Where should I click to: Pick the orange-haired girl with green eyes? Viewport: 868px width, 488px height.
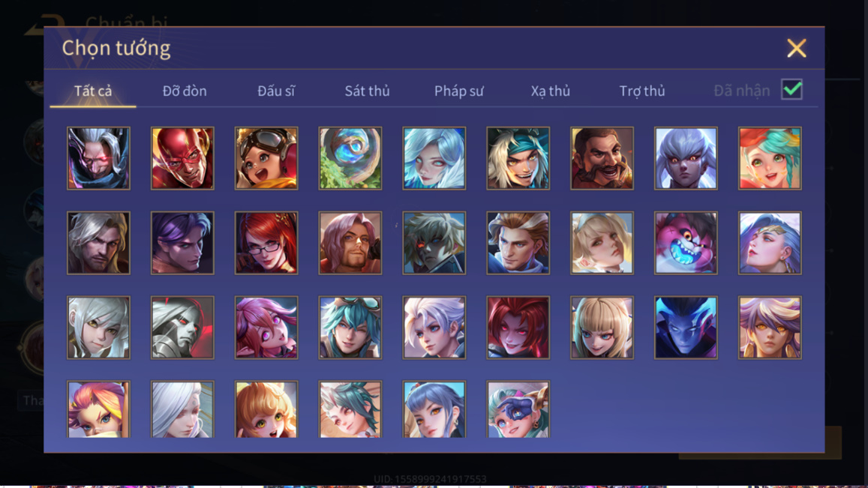(x=266, y=409)
